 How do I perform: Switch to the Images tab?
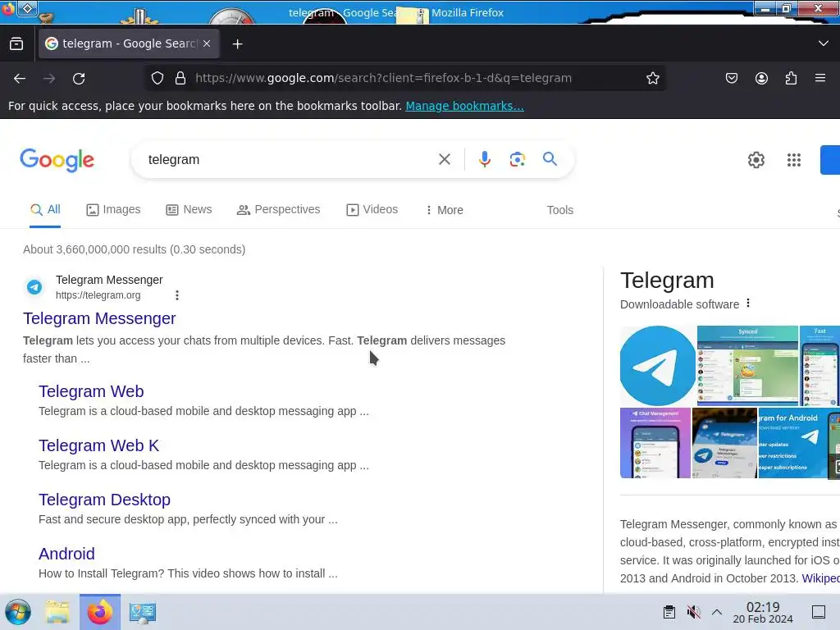(x=113, y=210)
